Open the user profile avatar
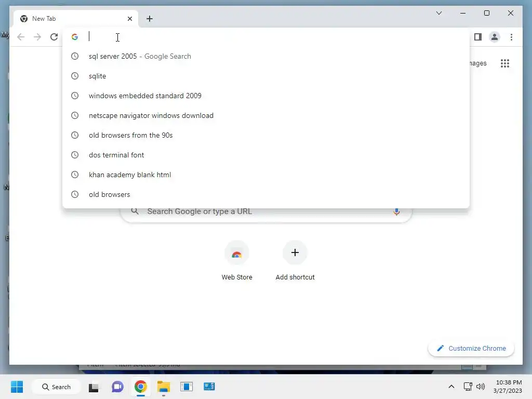532x399 pixels. [495, 37]
